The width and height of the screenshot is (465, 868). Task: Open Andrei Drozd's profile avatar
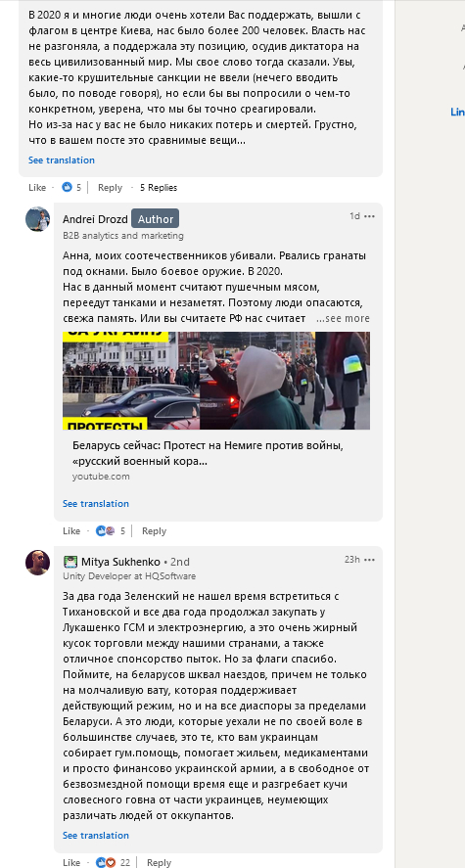(37, 219)
